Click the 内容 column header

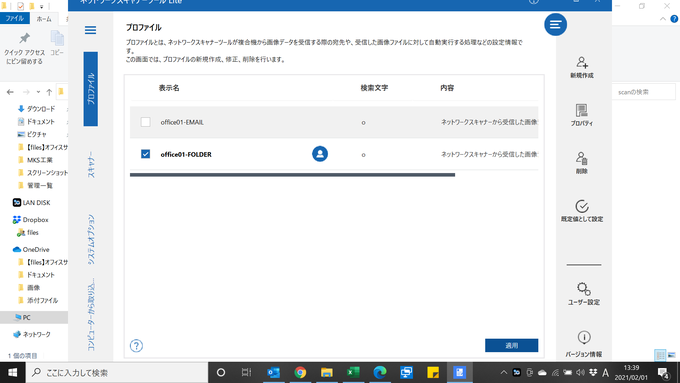(447, 88)
